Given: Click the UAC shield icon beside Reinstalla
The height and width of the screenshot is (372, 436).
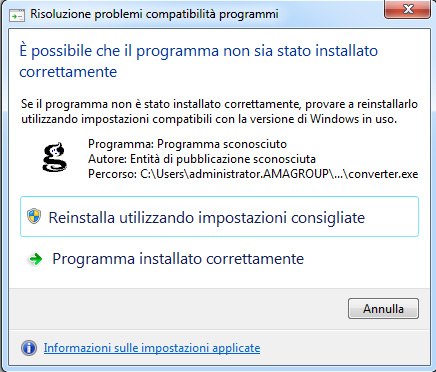Looking at the screenshot, I should [34, 216].
